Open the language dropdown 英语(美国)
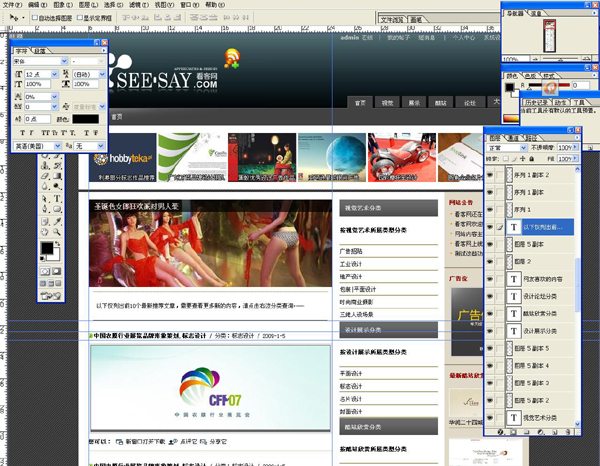This screenshot has height=466, width=600. click(x=57, y=146)
